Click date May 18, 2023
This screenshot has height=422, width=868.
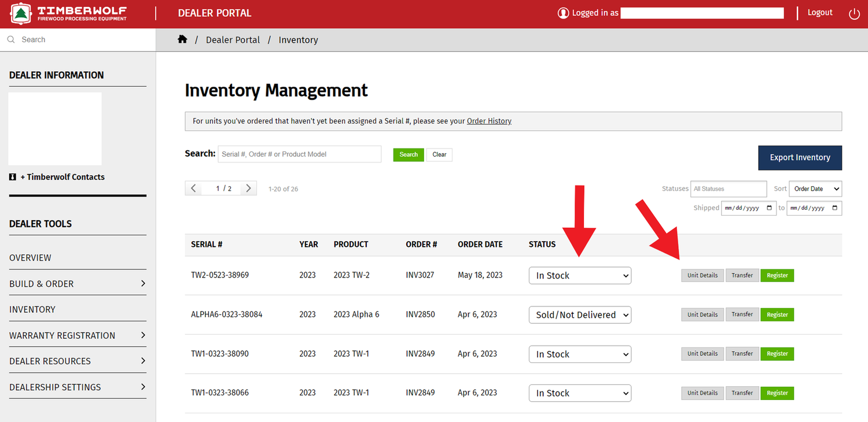coord(480,275)
